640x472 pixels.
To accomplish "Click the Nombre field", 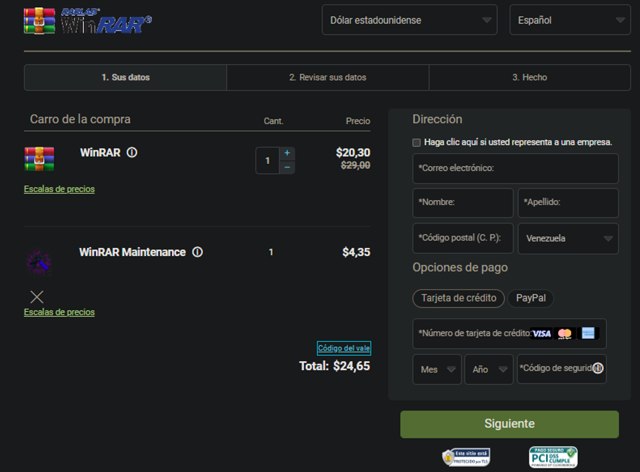I will coord(463,203).
